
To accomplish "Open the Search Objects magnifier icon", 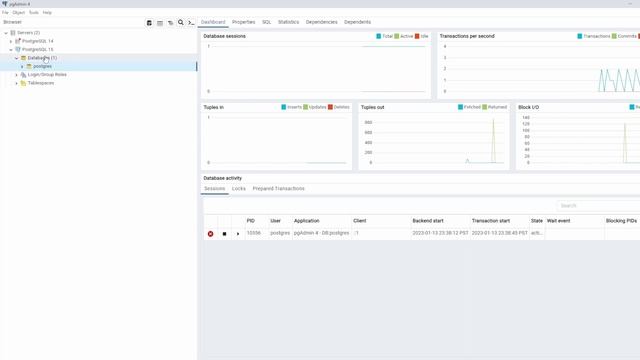I will click(x=180, y=22).
